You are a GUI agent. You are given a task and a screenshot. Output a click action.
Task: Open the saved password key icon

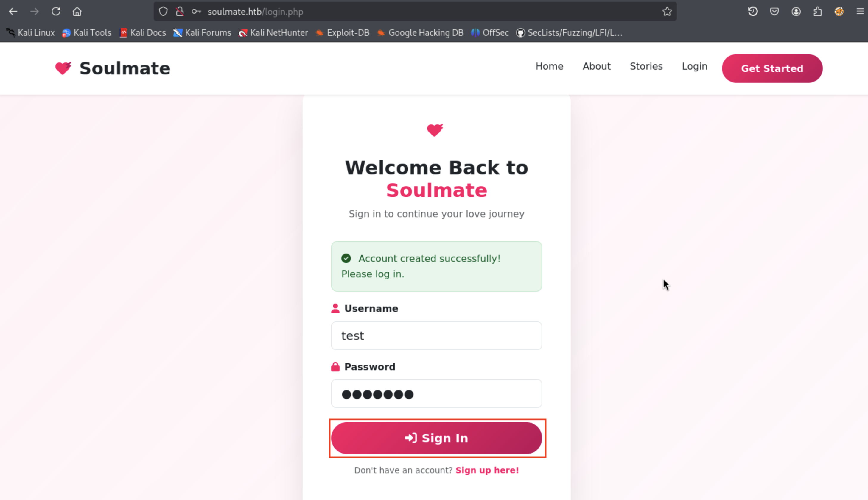click(196, 12)
